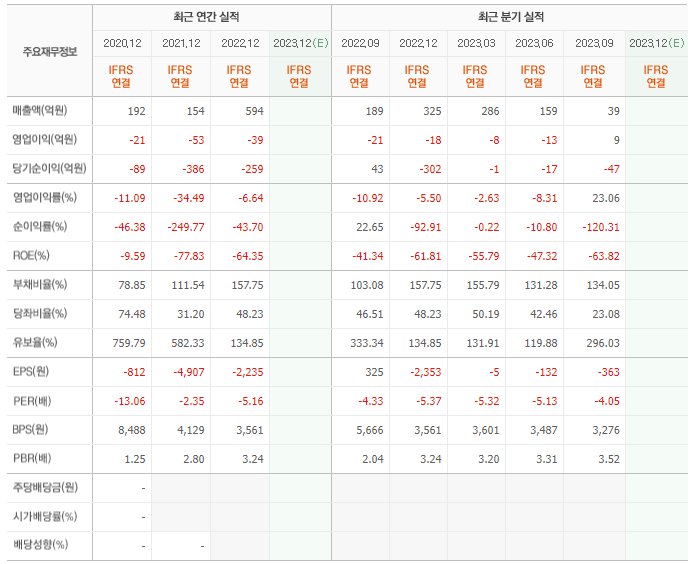The height and width of the screenshot is (564, 693).
Task: Click the quarterly 2022.09 column header
Action: [x=360, y=43]
